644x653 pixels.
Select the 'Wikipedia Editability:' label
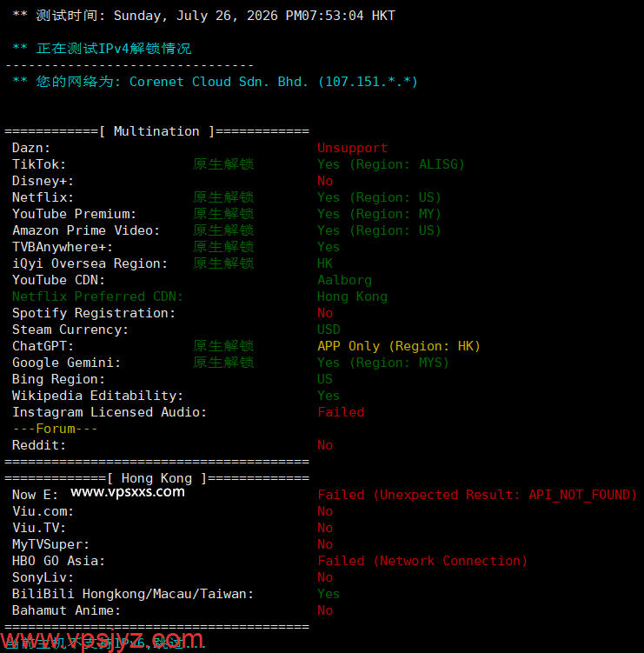pyautogui.click(x=98, y=396)
